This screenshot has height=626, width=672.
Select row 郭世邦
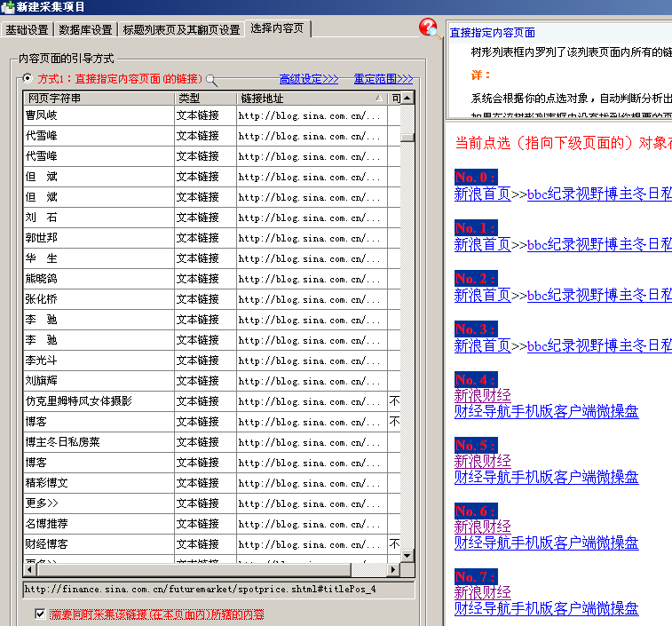[x=212, y=238]
